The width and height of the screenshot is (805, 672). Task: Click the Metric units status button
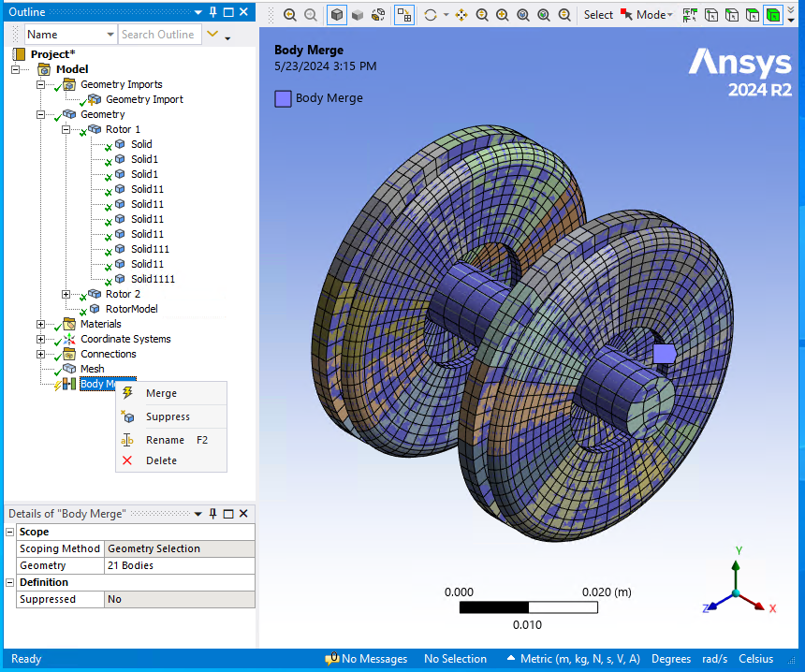[573, 659]
